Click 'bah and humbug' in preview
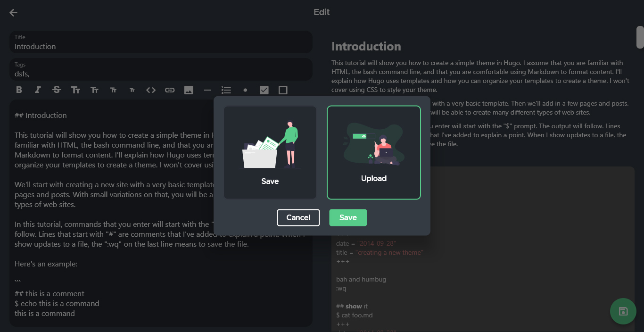 361,279
